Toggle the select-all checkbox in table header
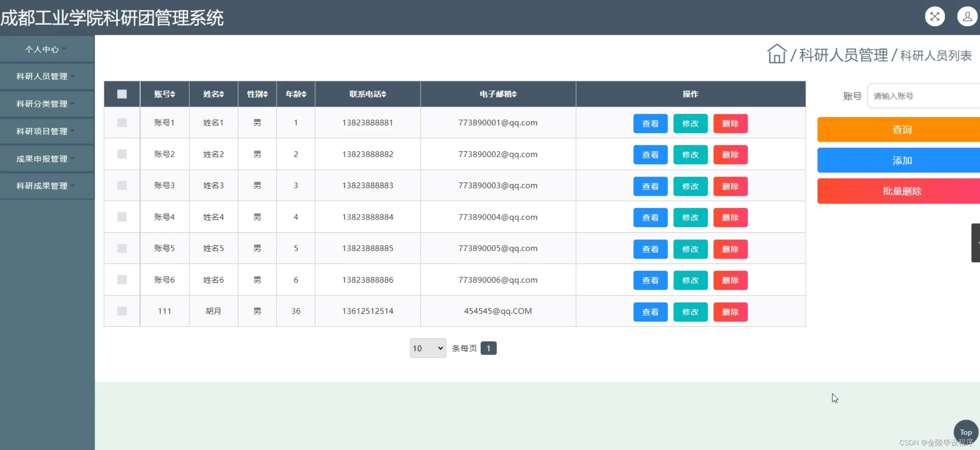980x450 pixels. 122,94
